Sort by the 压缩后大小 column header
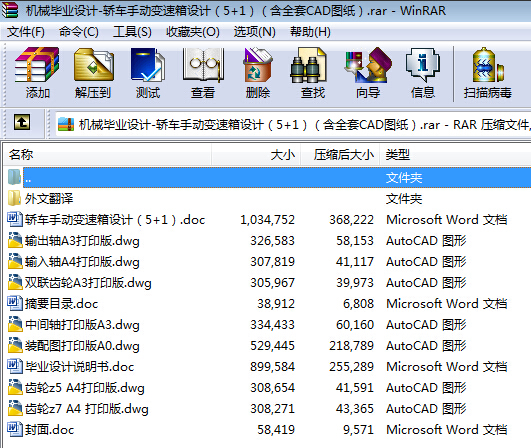531x448 pixels. click(x=340, y=155)
